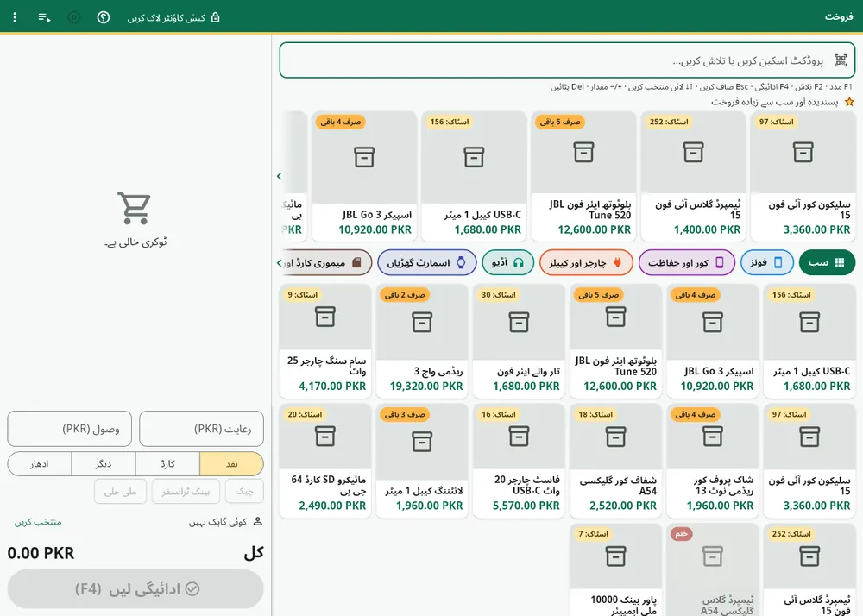Click the customer person icon

257,521
